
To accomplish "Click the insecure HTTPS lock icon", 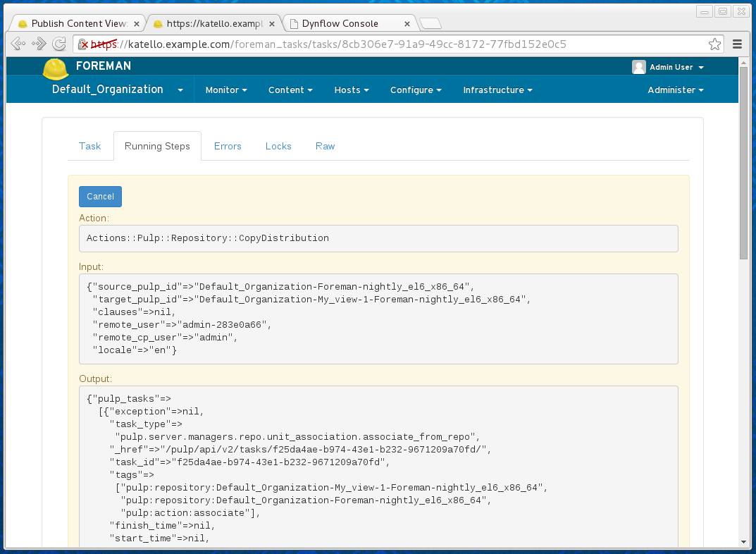I will coord(83,44).
